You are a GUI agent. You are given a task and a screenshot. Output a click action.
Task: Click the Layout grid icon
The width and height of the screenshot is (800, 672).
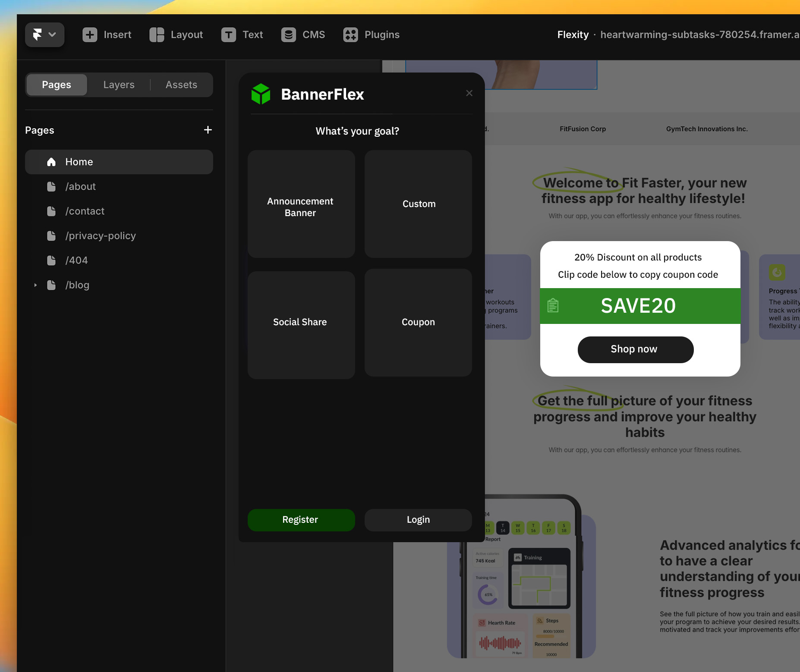(157, 35)
